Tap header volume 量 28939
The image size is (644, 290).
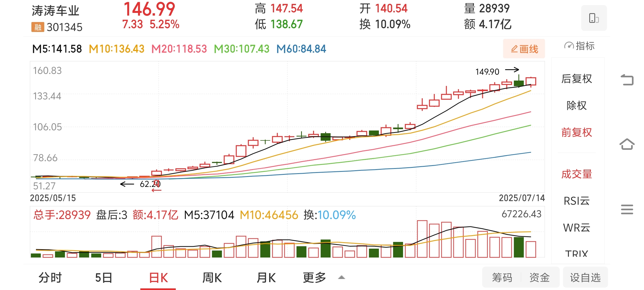tap(487, 8)
